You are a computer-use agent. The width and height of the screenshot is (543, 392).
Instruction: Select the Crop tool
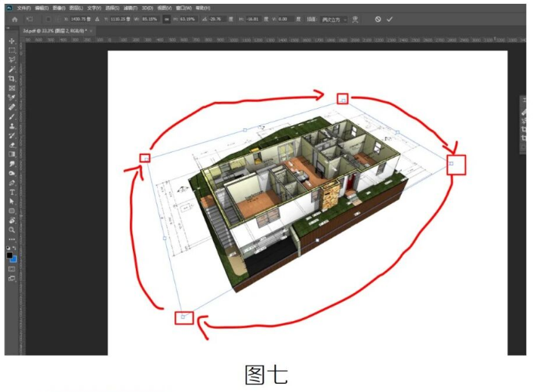[12, 79]
